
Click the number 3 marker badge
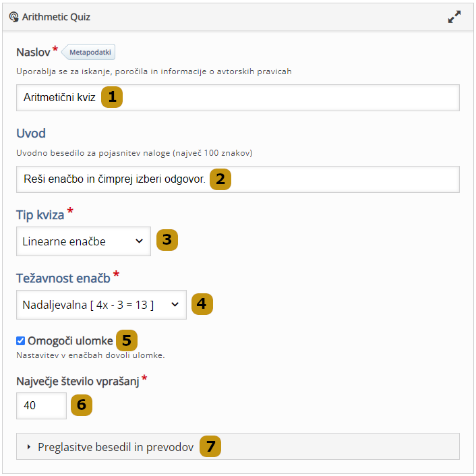pyautogui.click(x=167, y=240)
